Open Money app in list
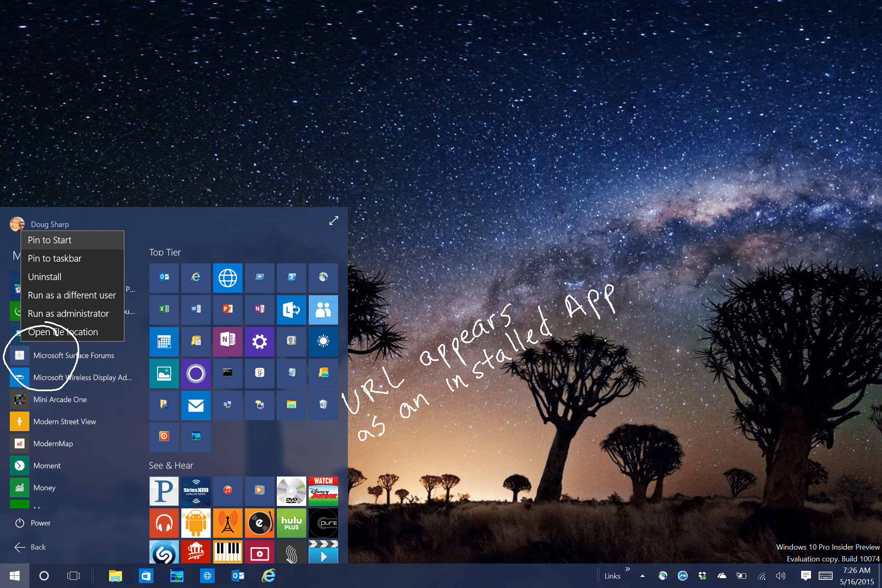The height and width of the screenshot is (588, 882). (73, 488)
